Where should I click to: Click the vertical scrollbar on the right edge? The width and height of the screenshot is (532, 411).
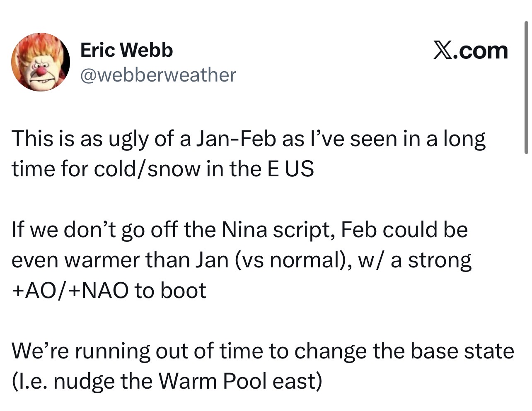click(526, 87)
